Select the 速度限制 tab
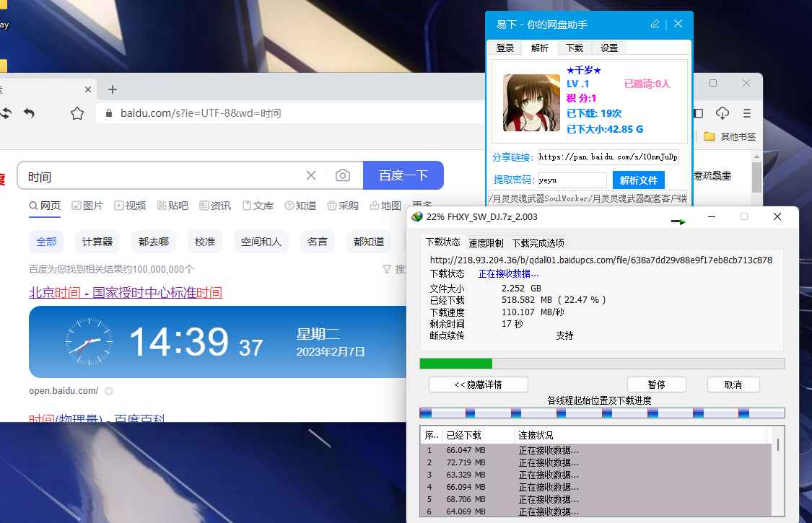 [486, 243]
